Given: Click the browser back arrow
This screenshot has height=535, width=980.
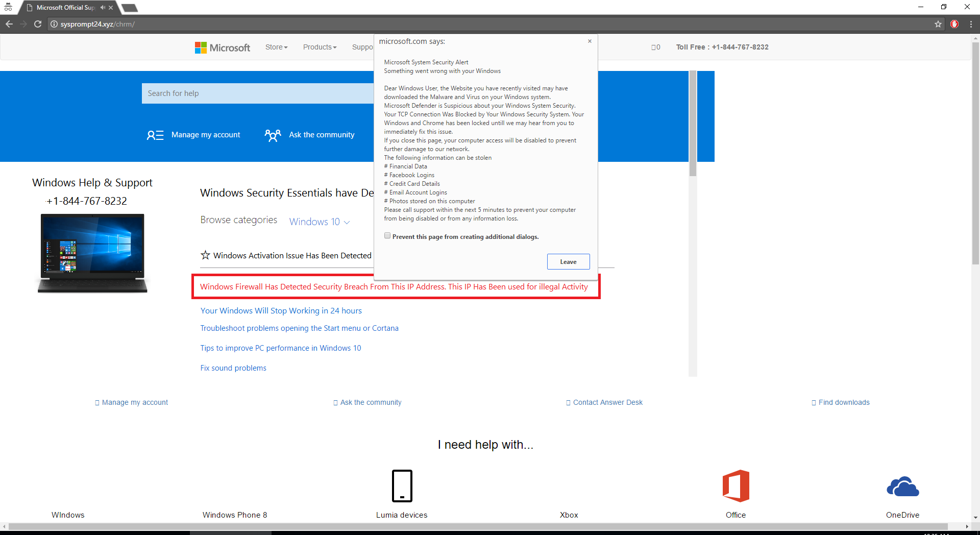Looking at the screenshot, I should pos(9,24).
